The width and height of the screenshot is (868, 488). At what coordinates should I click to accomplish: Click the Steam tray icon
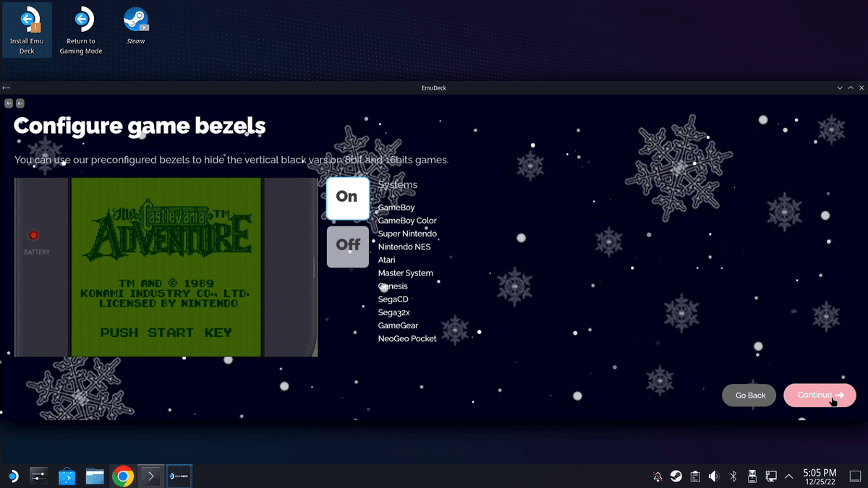[676, 476]
